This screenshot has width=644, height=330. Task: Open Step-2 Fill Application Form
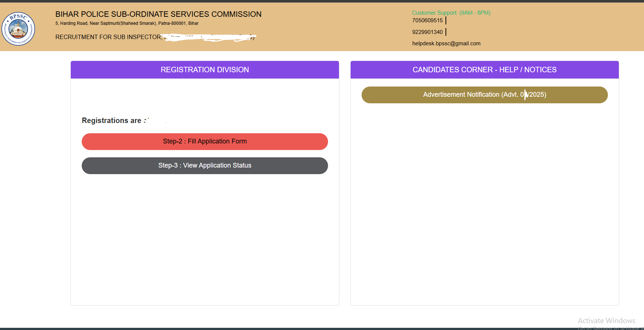tap(205, 142)
